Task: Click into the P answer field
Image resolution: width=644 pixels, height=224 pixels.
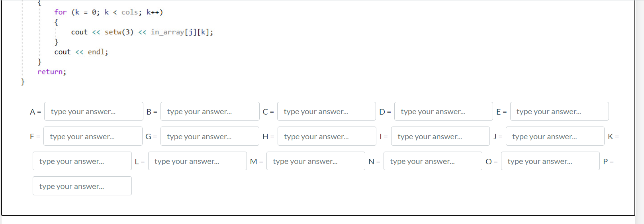Action: (x=82, y=186)
